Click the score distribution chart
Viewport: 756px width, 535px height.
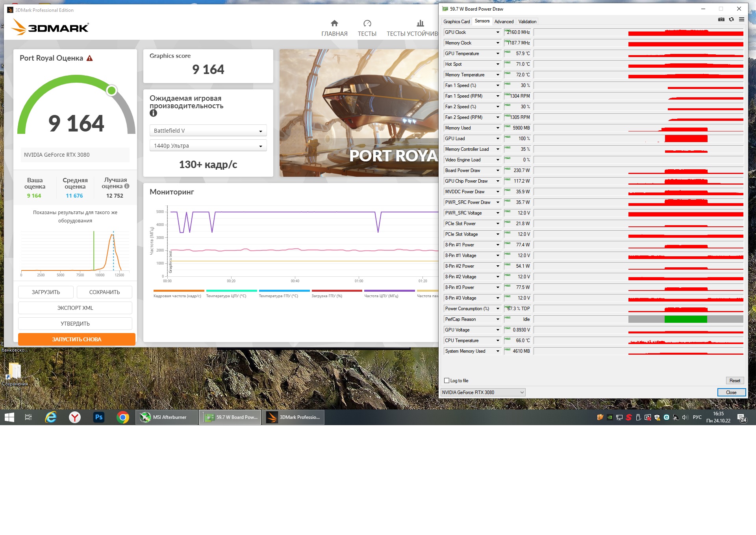click(x=75, y=252)
